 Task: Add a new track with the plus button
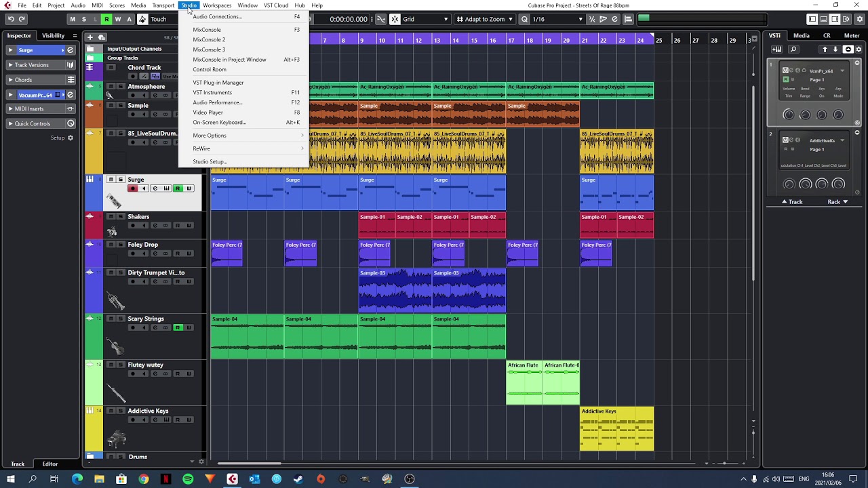(90, 37)
